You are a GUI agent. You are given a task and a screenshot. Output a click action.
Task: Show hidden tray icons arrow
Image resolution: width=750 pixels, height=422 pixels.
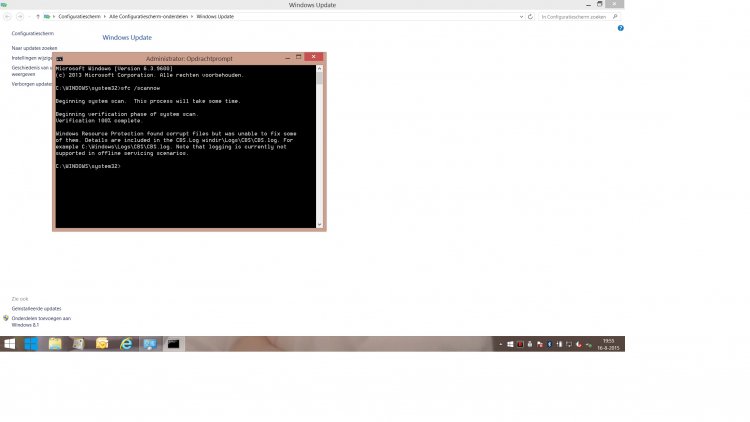pos(500,344)
